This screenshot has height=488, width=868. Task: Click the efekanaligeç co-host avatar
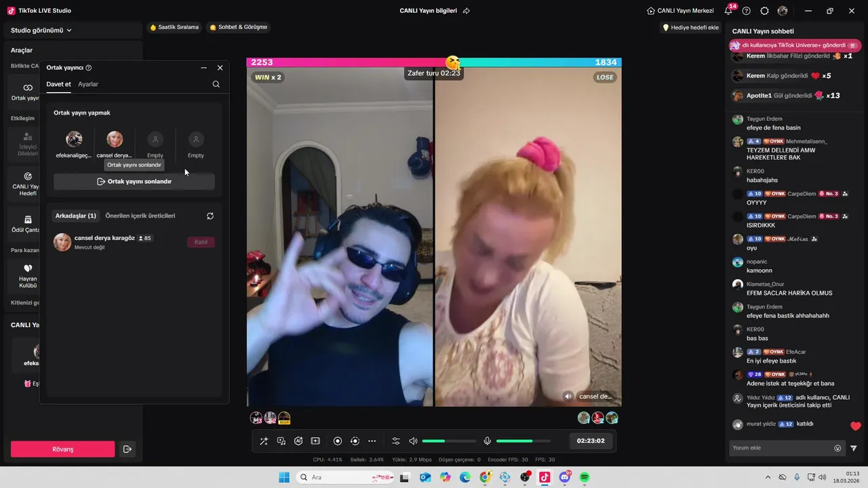(74, 139)
